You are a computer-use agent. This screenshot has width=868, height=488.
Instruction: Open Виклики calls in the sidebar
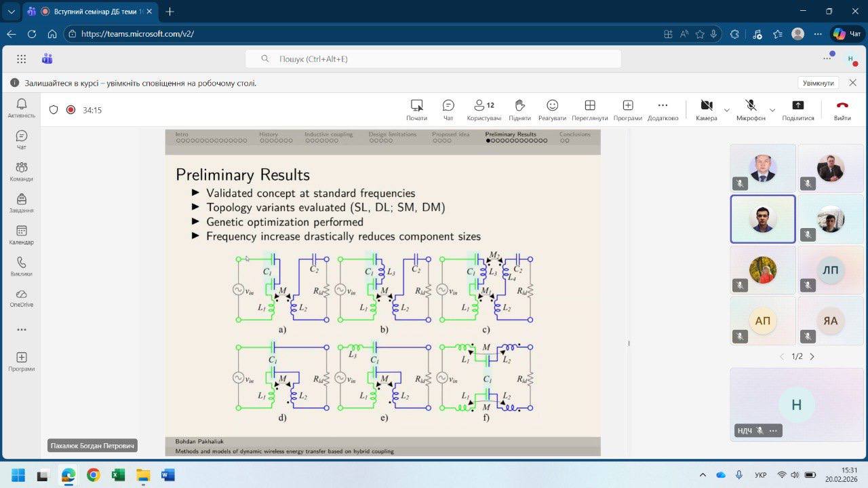21,266
